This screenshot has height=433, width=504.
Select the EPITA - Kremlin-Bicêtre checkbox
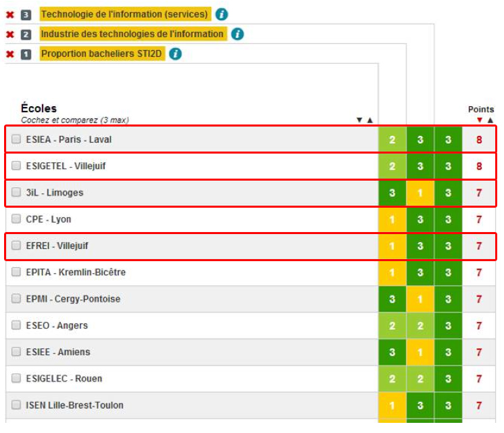(x=16, y=272)
